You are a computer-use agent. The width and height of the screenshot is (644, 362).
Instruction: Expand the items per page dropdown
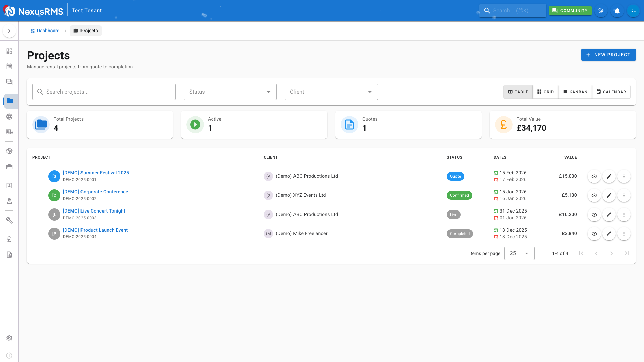519,253
